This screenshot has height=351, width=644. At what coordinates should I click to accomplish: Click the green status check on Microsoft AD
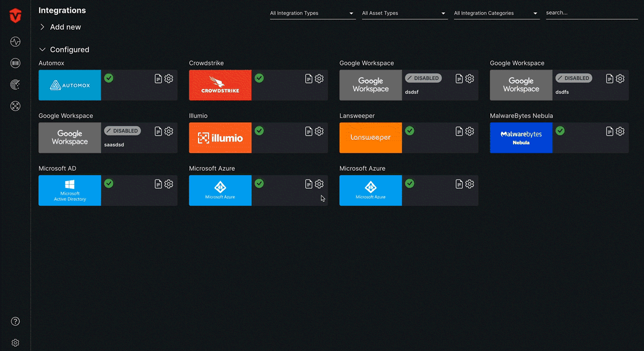click(x=109, y=183)
